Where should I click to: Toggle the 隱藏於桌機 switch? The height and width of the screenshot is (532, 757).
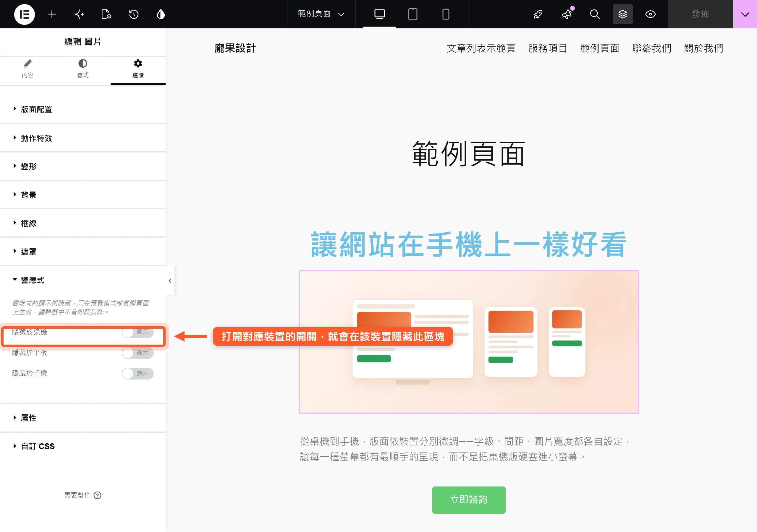(x=138, y=332)
